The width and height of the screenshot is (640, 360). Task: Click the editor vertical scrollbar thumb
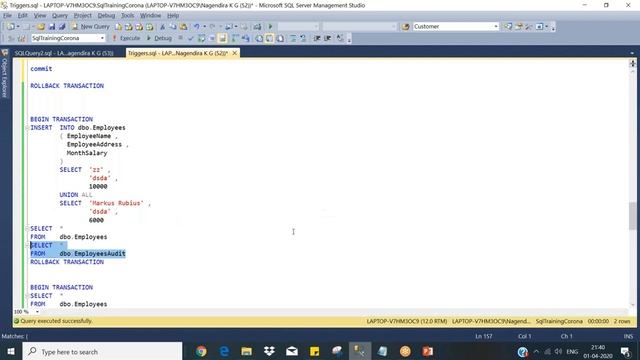[632, 216]
